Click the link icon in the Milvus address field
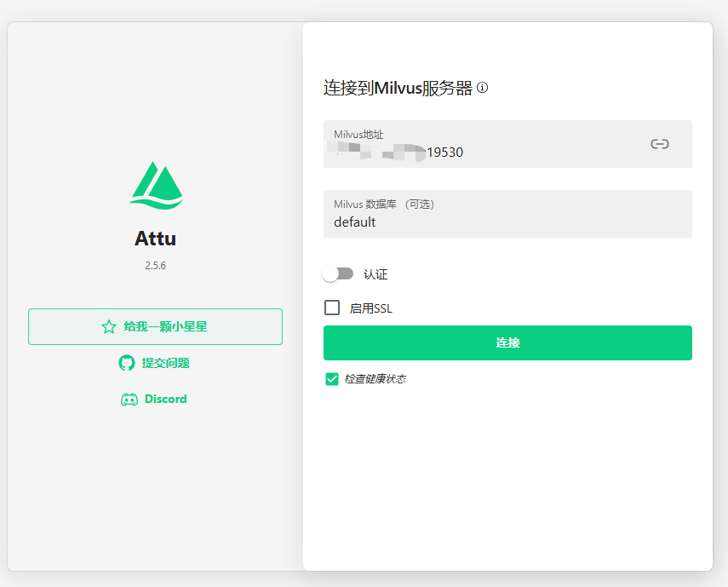Viewport: 728px width, 587px height. [659, 144]
